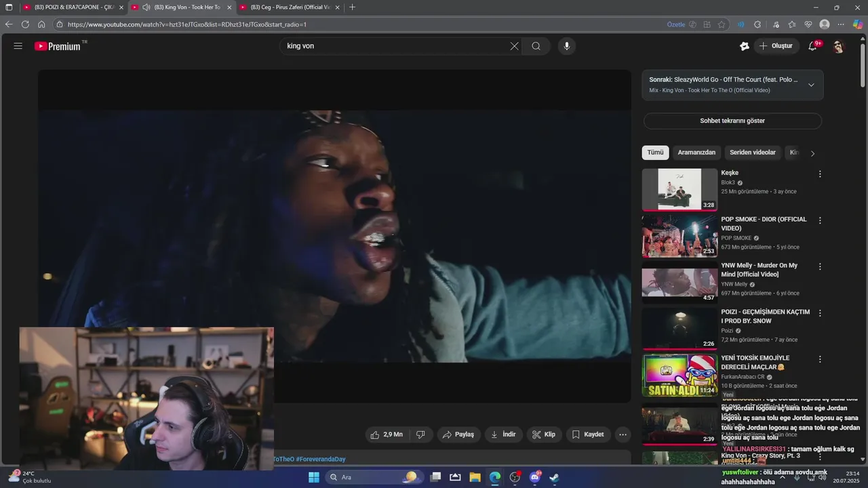Click the #ForeverandaDay hashtag link
The image size is (868, 488).
pos(321,459)
